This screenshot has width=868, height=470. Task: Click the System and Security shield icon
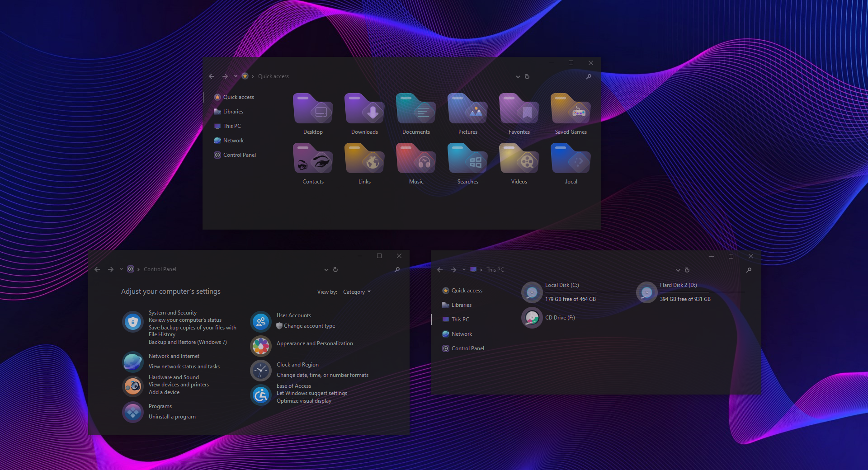coord(133,322)
